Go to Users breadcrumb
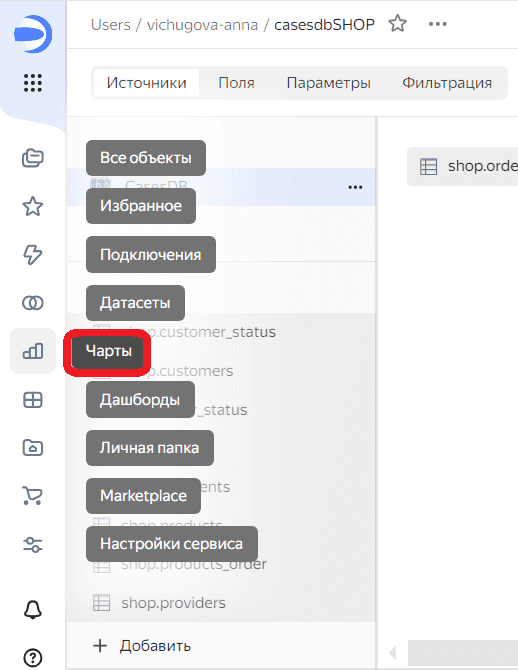 pos(111,24)
